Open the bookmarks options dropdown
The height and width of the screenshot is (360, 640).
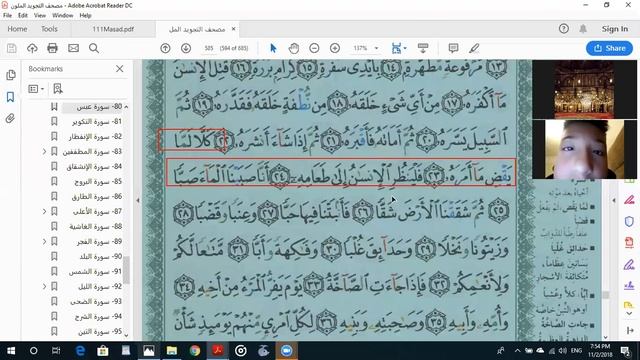point(36,89)
